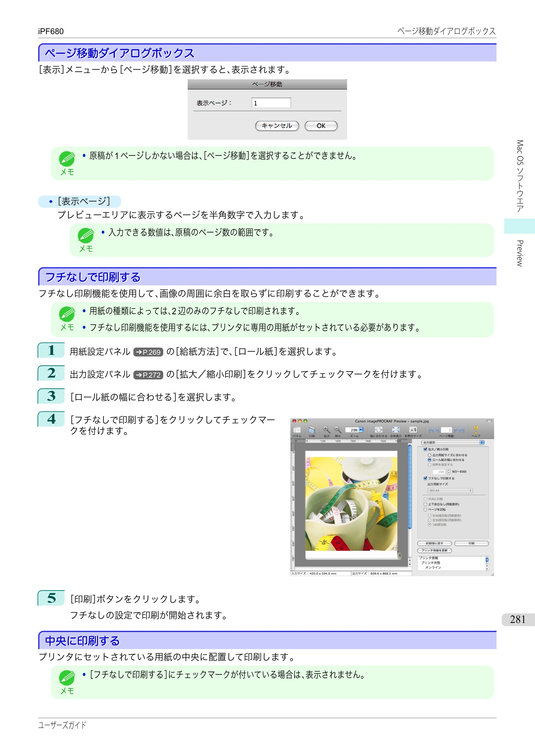
Task: Open the 出力設定 panel dropdown
Action: click(453, 443)
